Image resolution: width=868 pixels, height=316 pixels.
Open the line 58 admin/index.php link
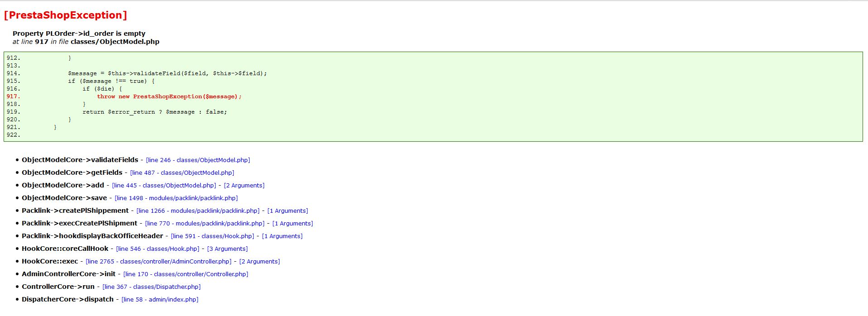coord(160,299)
